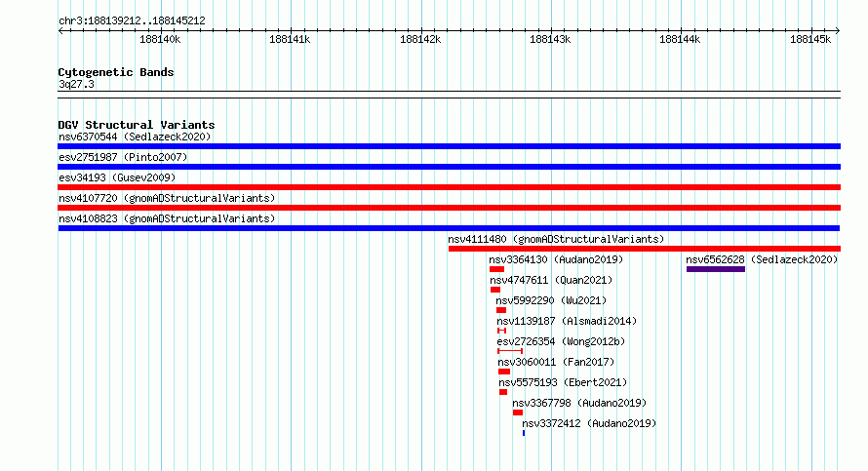This screenshot has height=471, width=868.
Task: Open nsv3367798 (Audano2019) label
Action: [x=579, y=403]
